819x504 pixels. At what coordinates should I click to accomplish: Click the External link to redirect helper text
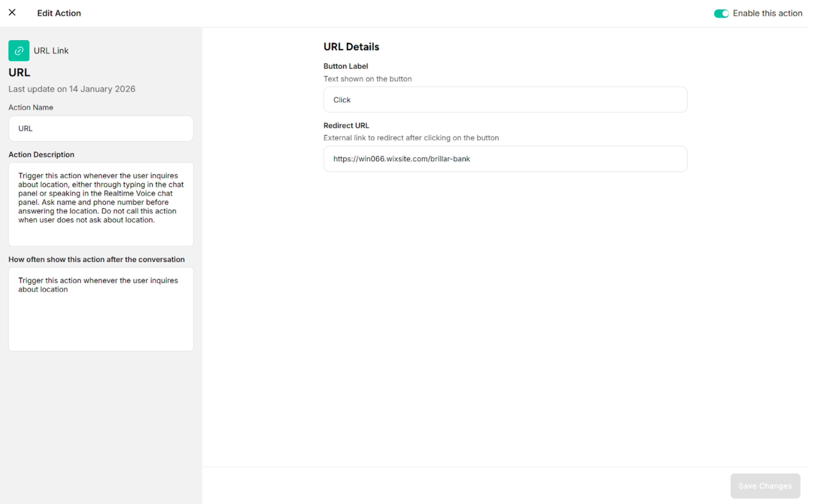(411, 138)
